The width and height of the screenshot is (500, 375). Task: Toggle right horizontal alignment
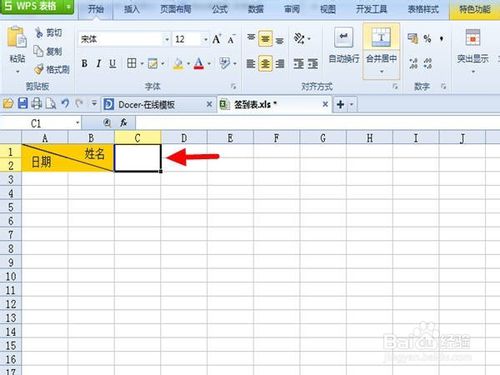[x=280, y=63]
